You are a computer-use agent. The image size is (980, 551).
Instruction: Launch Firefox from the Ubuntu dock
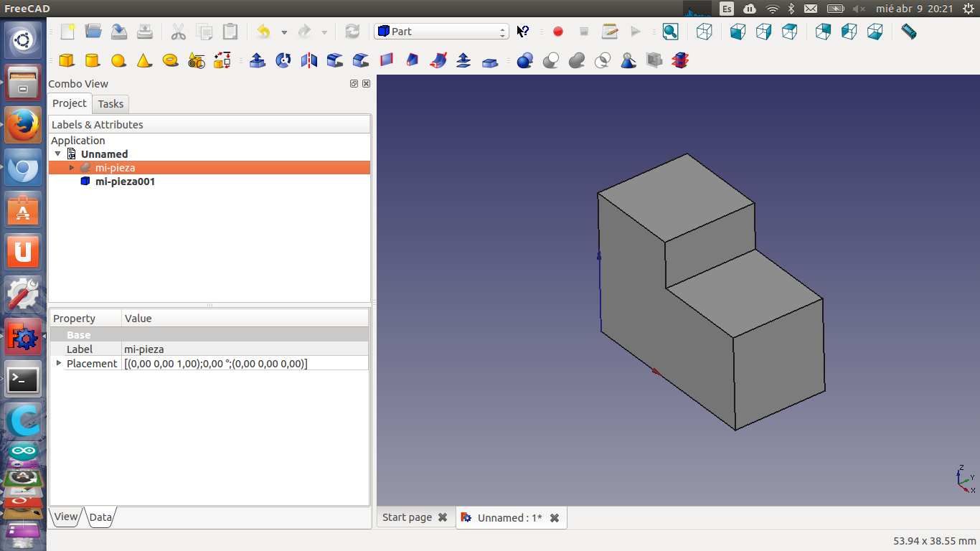coord(23,126)
